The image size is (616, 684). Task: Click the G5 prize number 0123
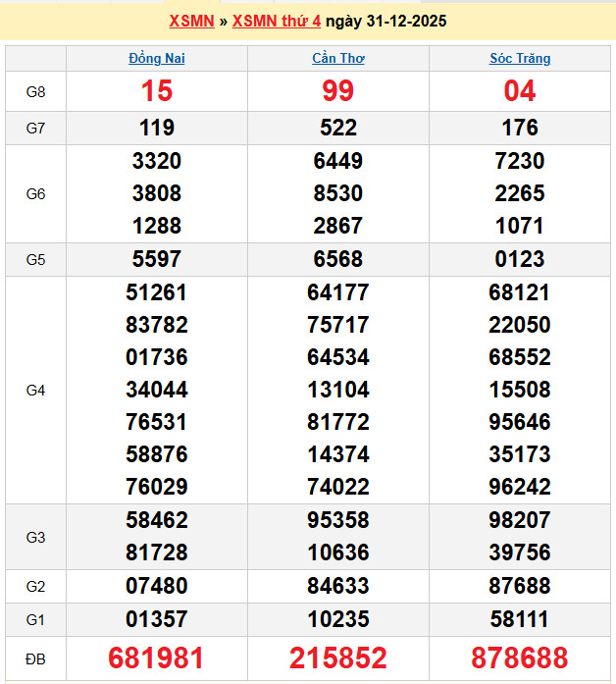tap(520, 260)
